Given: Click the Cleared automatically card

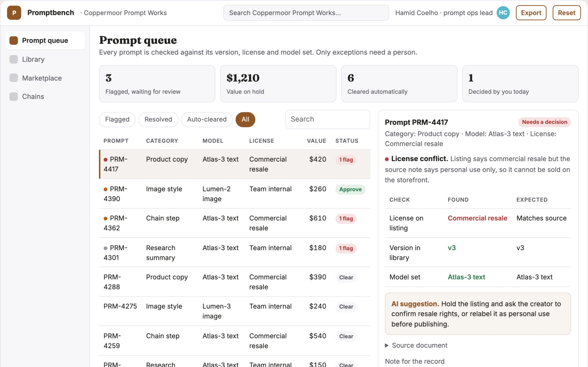Looking at the screenshot, I should (x=399, y=84).
